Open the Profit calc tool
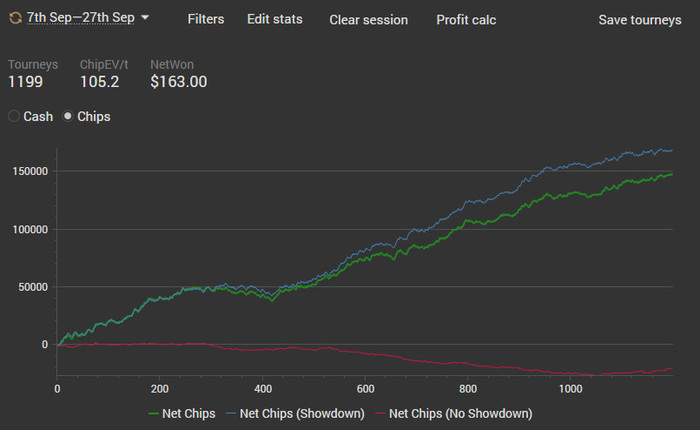 tap(466, 20)
